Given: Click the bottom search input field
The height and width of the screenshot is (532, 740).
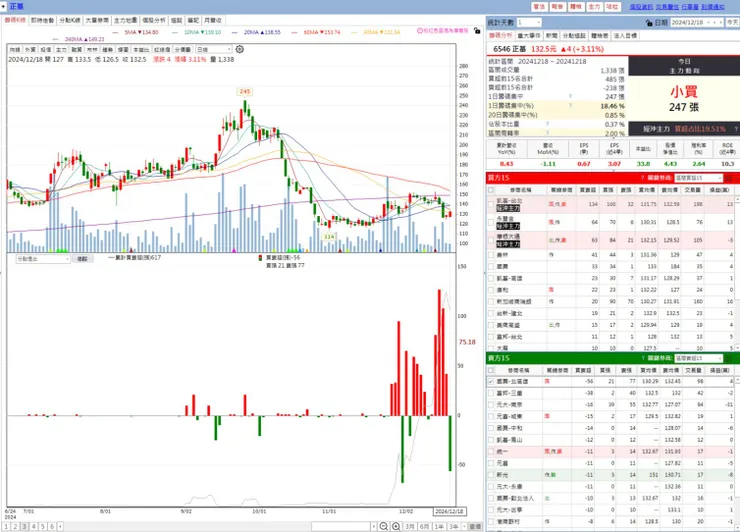Looking at the screenshot, I should (x=341, y=526).
